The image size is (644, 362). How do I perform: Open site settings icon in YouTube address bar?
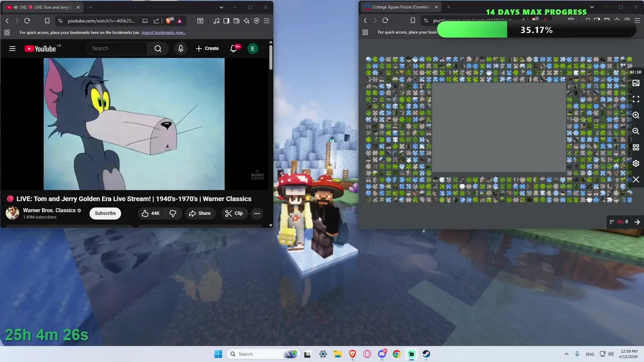coord(60,21)
